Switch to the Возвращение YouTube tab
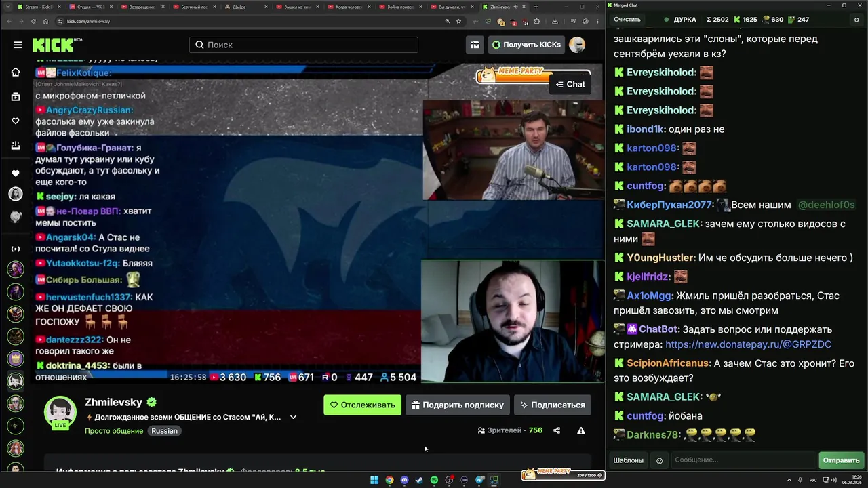Image resolution: width=868 pixels, height=488 pixels. (x=142, y=7)
